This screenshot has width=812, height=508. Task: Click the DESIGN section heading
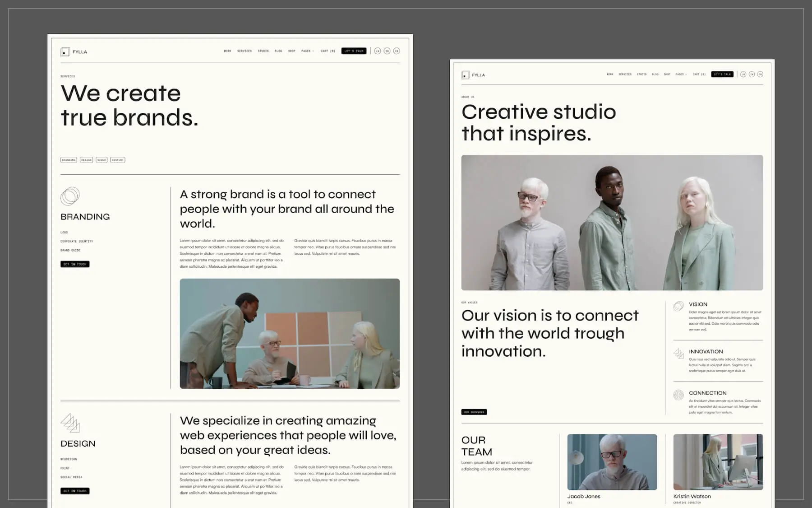click(78, 443)
